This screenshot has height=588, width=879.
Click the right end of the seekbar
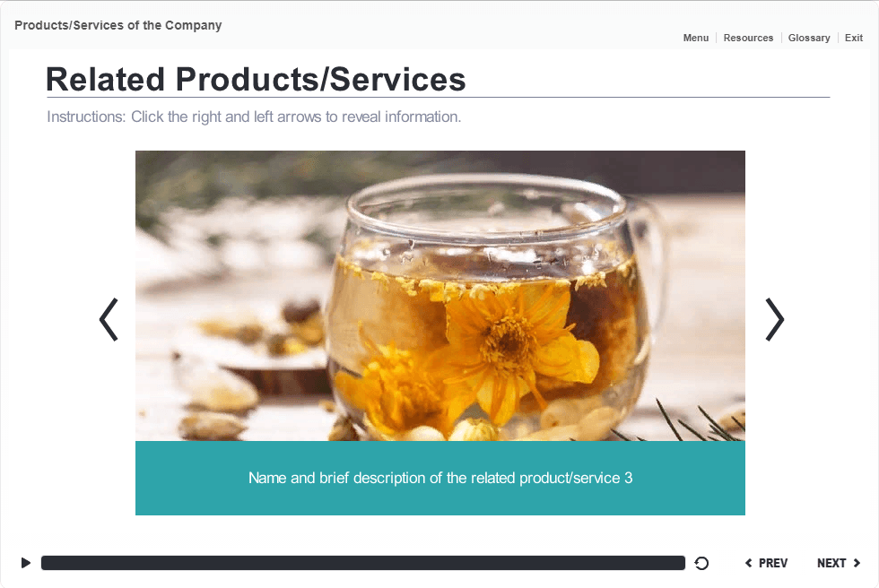tap(680, 563)
